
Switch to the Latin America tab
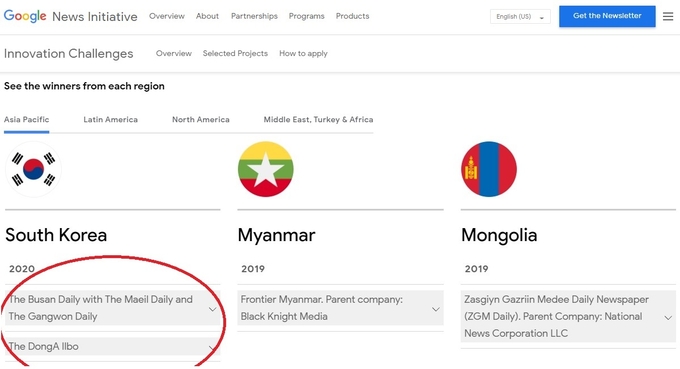coord(111,120)
